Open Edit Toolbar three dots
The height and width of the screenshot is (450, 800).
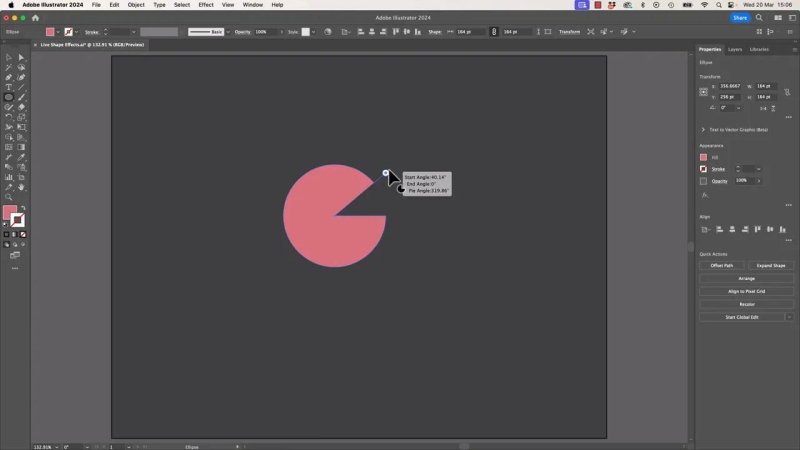pos(15,268)
